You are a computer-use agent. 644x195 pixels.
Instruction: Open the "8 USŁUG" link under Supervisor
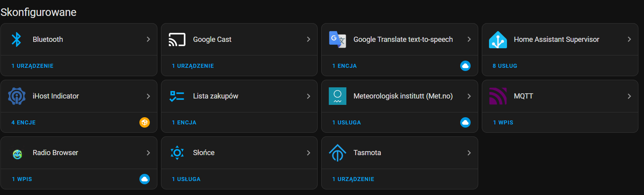pyautogui.click(x=505, y=66)
